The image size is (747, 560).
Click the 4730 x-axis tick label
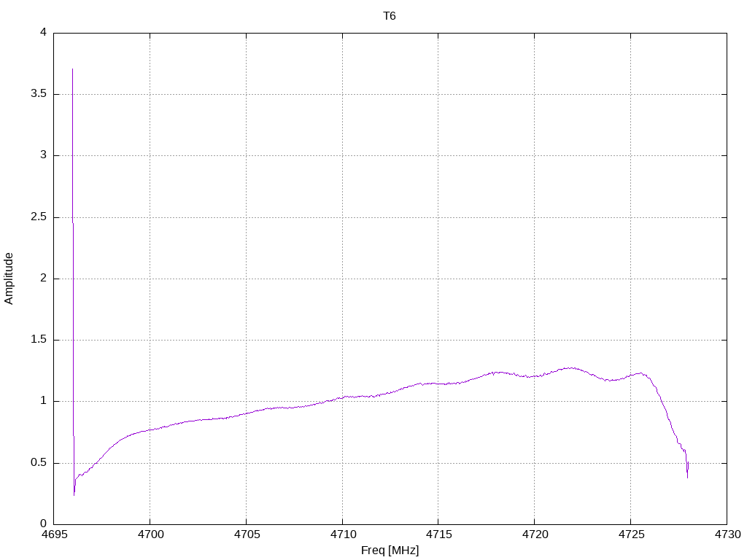click(728, 534)
